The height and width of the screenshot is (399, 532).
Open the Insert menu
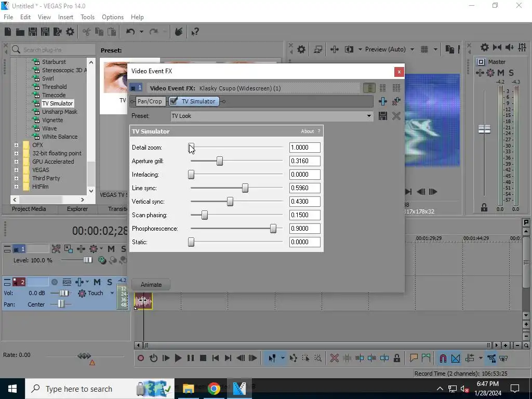(x=65, y=17)
